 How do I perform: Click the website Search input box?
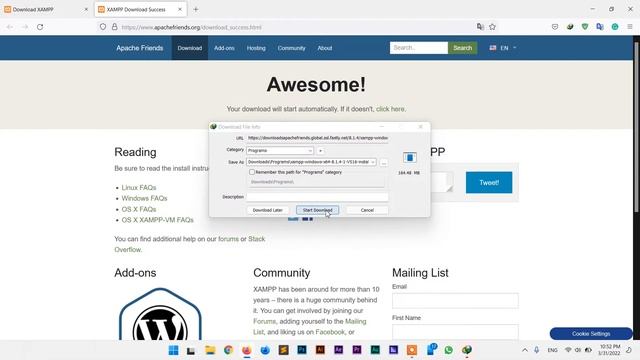(419, 48)
